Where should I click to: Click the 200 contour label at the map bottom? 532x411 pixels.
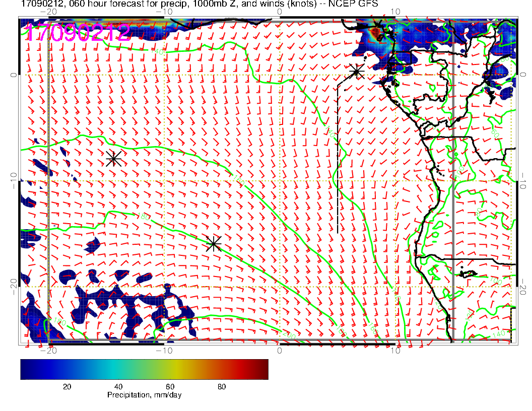click(289, 335)
